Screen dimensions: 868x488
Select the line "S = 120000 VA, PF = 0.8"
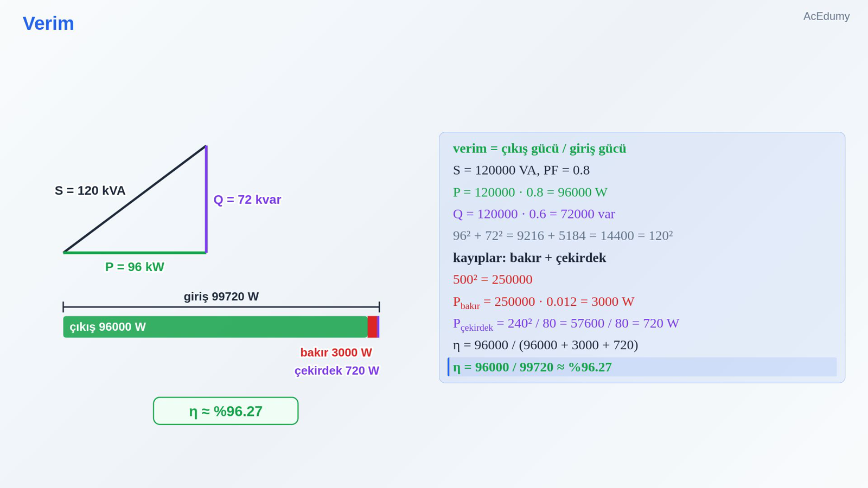click(x=521, y=170)
